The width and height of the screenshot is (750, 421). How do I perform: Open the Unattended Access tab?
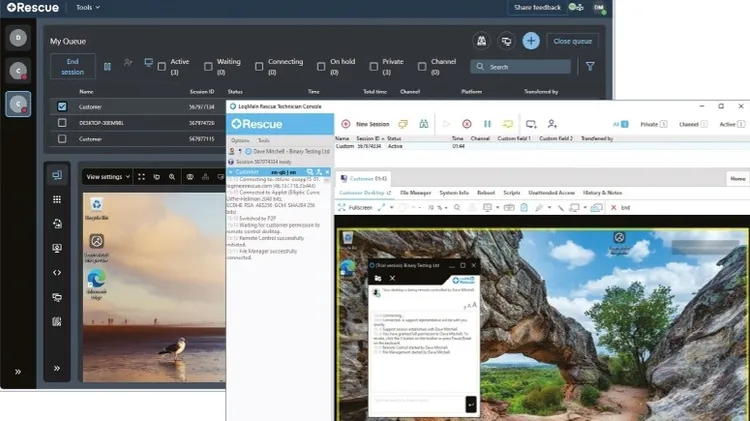551,192
